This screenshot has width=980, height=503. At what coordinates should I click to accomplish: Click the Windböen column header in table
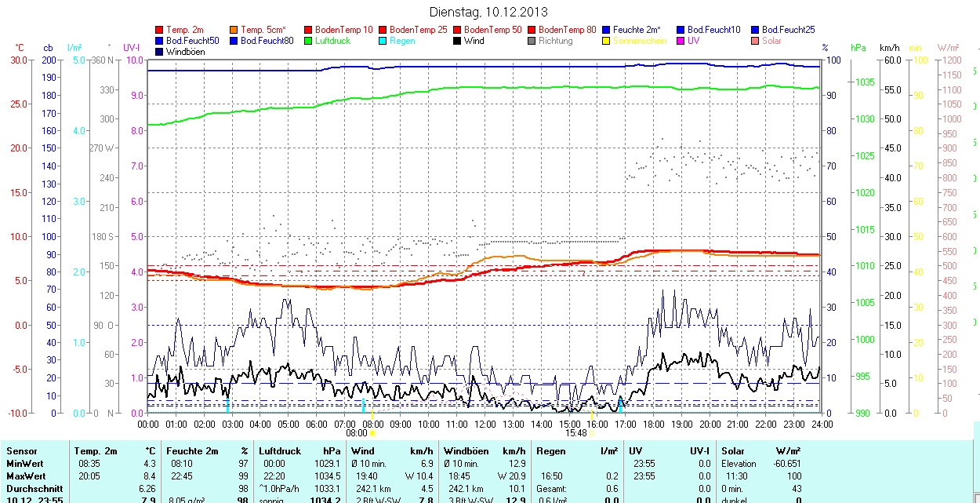pos(465,451)
